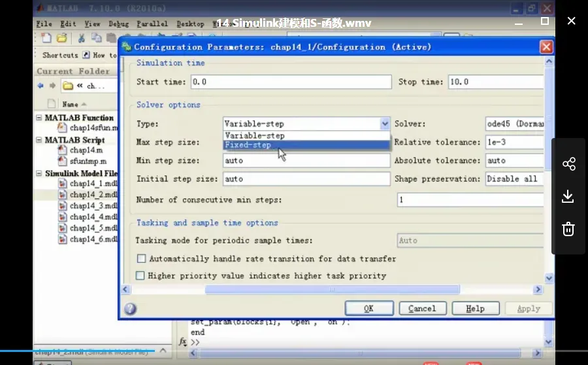Select Fixed-step in Type dropdown list
Viewport: 588px width, 365px height.
pos(306,145)
